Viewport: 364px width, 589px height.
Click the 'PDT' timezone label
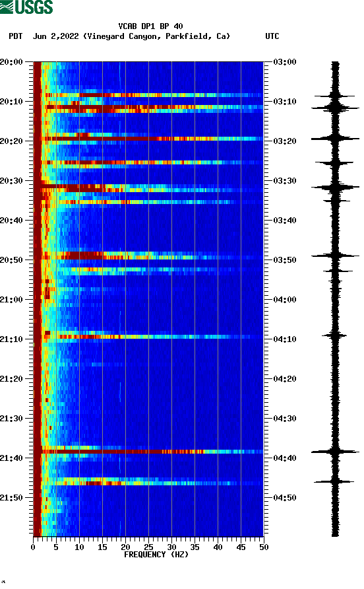pos(16,36)
